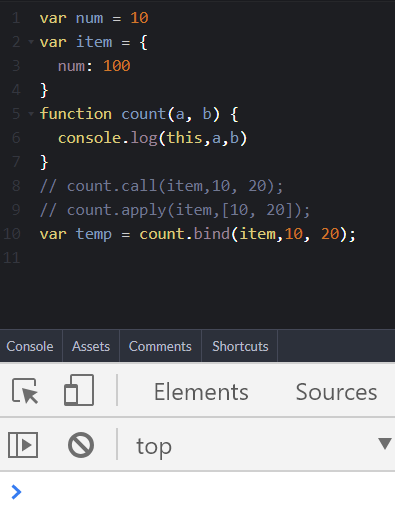Collapse the count function fold arrow
This screenshot has height=532, width=395.
(x=31, y=114)
